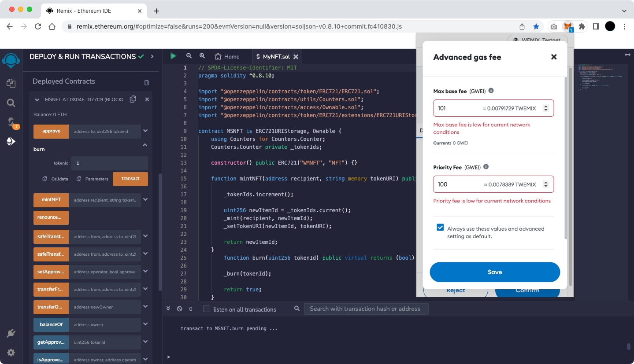634x364 pixels.
Task: Enable listen on all transactions checkbox
Action: [x=207, y=309]
